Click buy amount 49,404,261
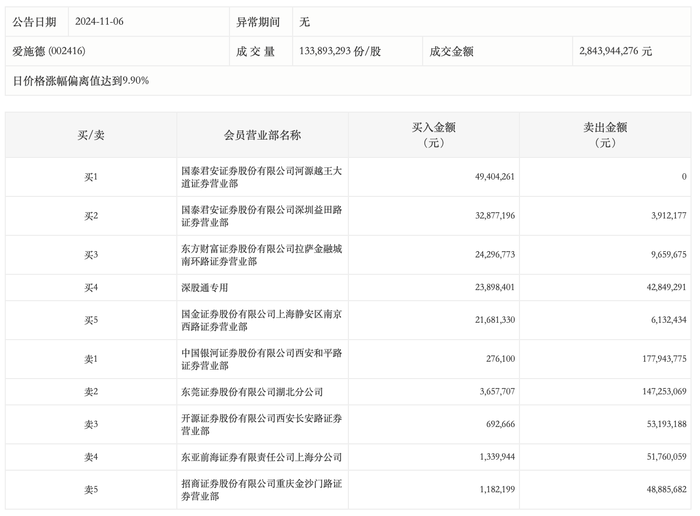Image resolution: width=700 pixels, height=516 pixels. (x=495, y=177)
